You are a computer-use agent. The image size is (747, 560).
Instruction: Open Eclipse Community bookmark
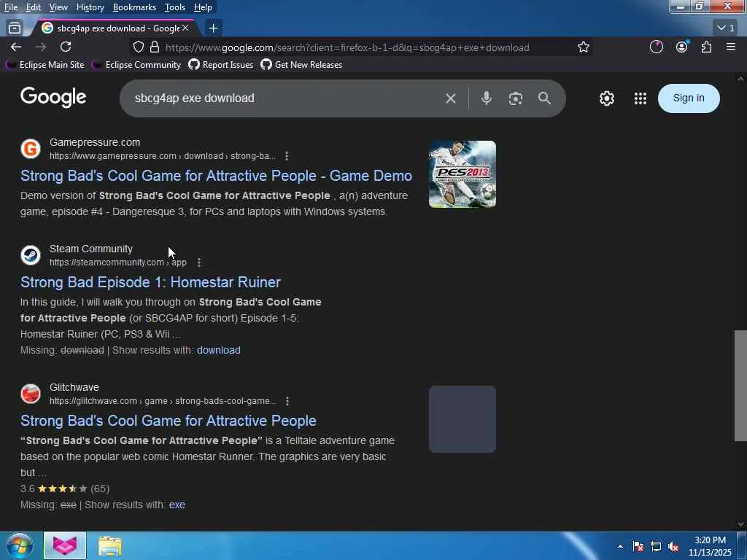click(x=136, y=65)
